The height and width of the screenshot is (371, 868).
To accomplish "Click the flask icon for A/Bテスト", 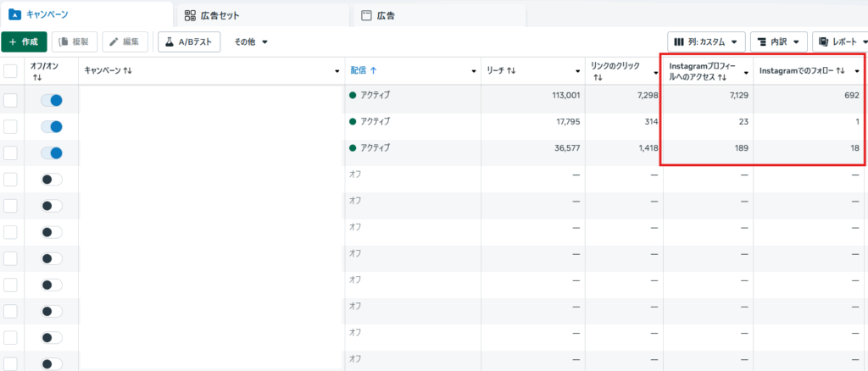I will [169, 42].
